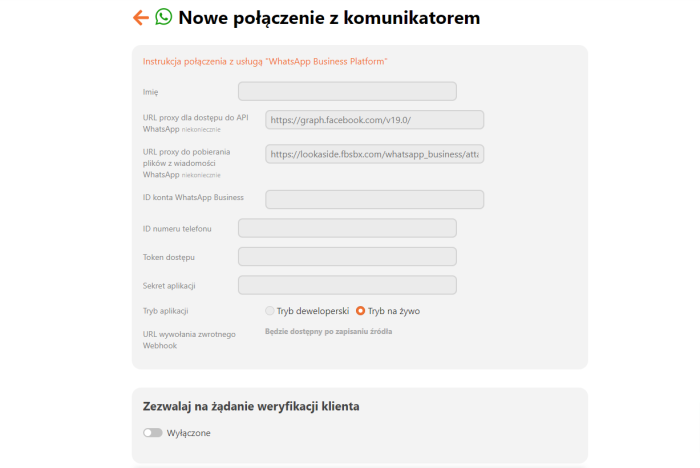Screen dimensions: 700x468
Task: Focus the Token dostępu input field
Action: (x=347, y=257)
